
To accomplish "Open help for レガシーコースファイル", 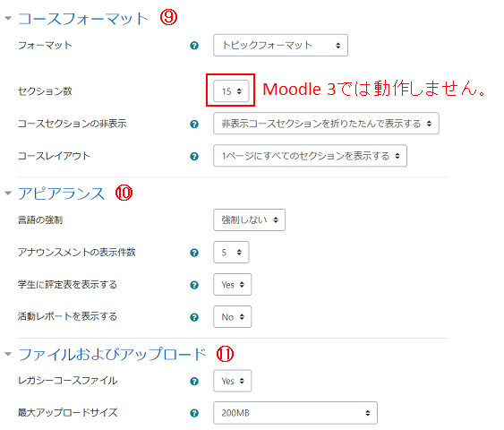I will (x=194, y=381).
